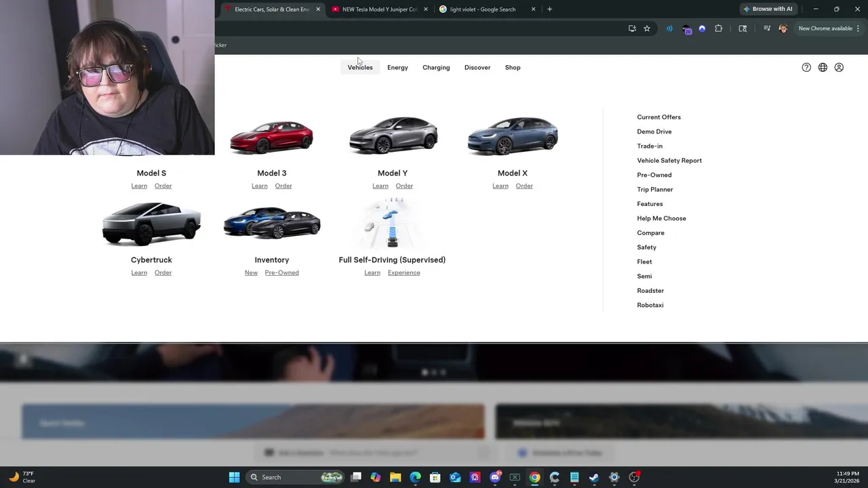Launch Copilot from the taskbar

(x=376, y=477)
